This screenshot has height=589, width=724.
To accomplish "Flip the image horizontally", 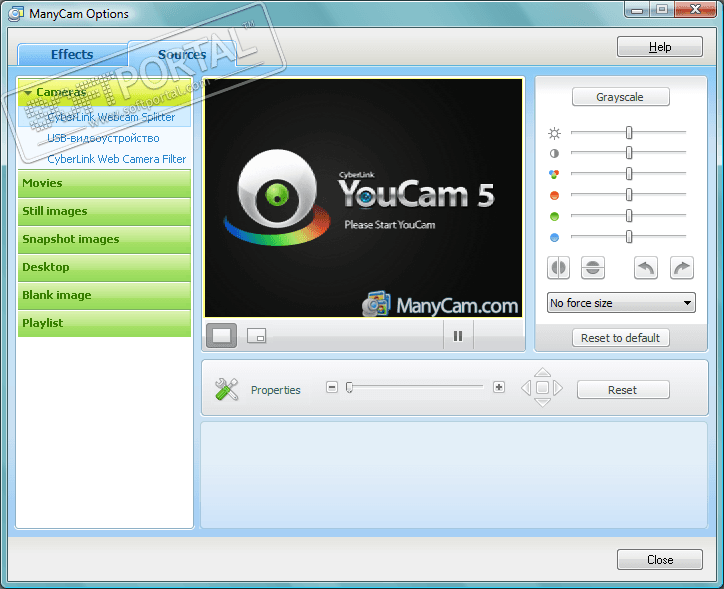I will pyautogui.click(x=558, y=268).
